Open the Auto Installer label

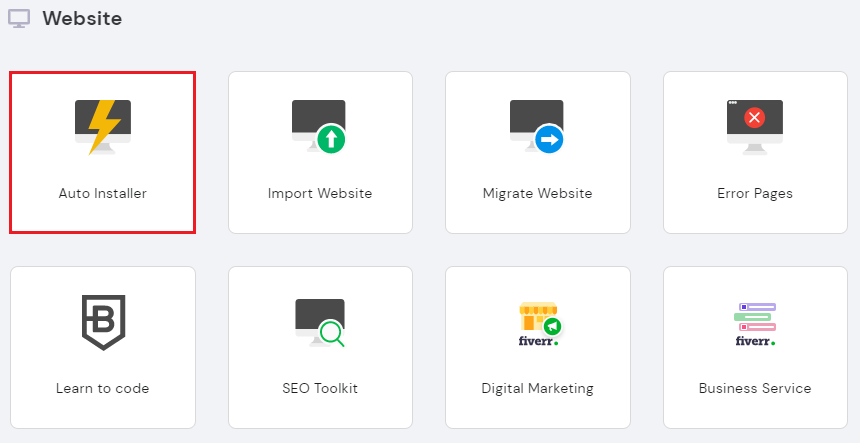(x=103, y=193)
